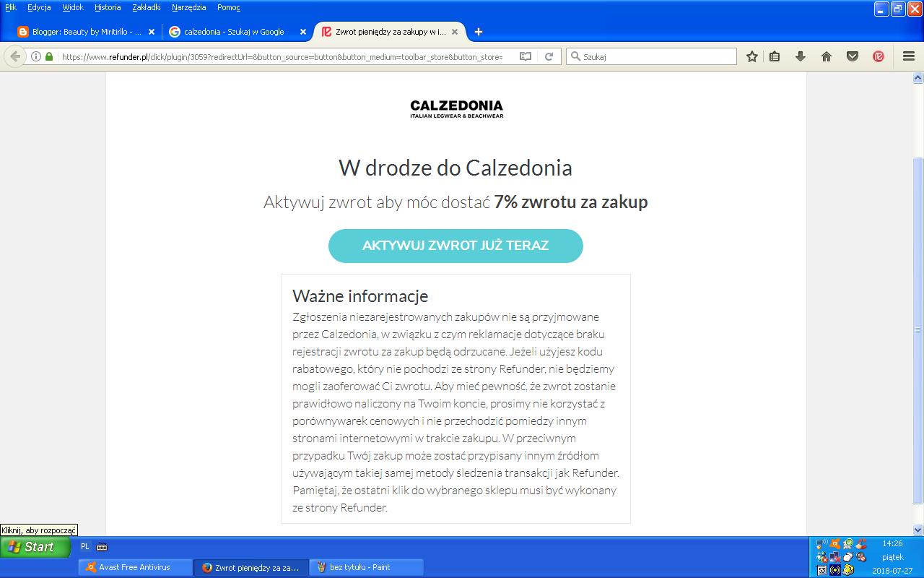Click the W drodze do Calzedonia heading
This screenshot has height=578, width=924.
pos(456,168)
